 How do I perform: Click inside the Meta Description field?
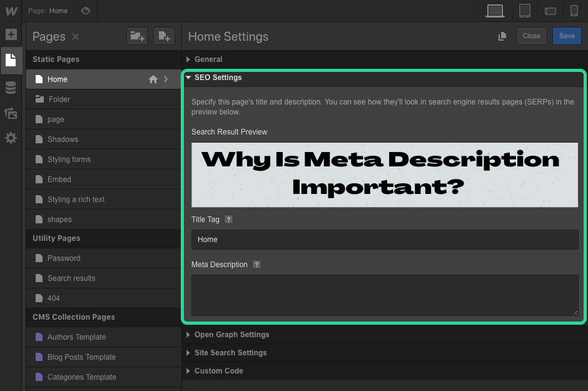tap(384, 294)
